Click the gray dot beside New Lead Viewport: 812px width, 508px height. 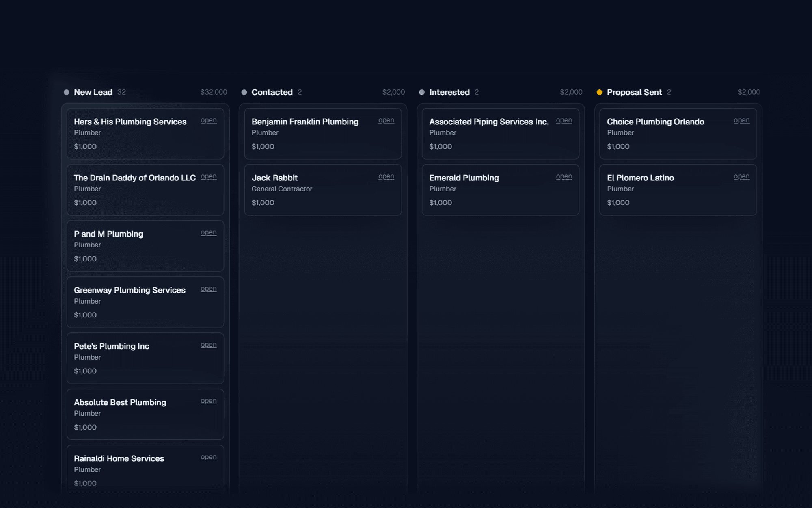pyautogui.click(x=67, y=92)
